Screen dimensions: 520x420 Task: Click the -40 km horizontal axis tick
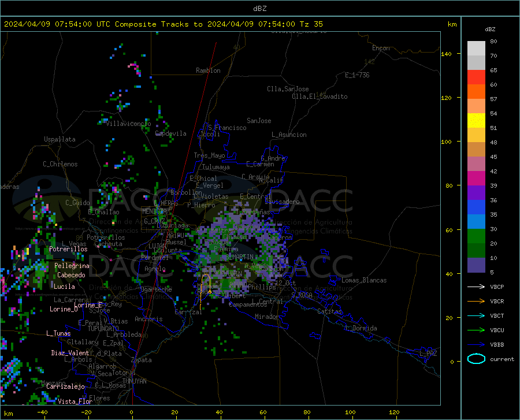[x=42, y=412]
